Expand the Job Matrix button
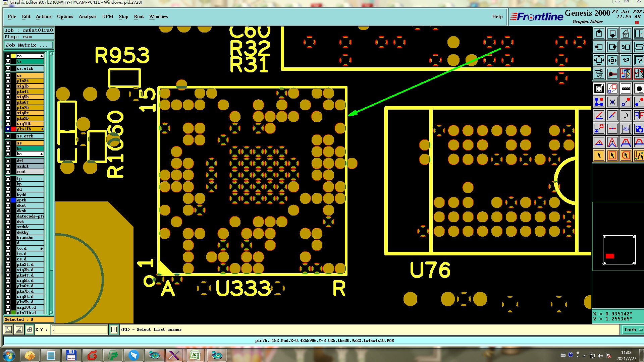This screenshot has height=362, width=644. click(x=28, y=45)
